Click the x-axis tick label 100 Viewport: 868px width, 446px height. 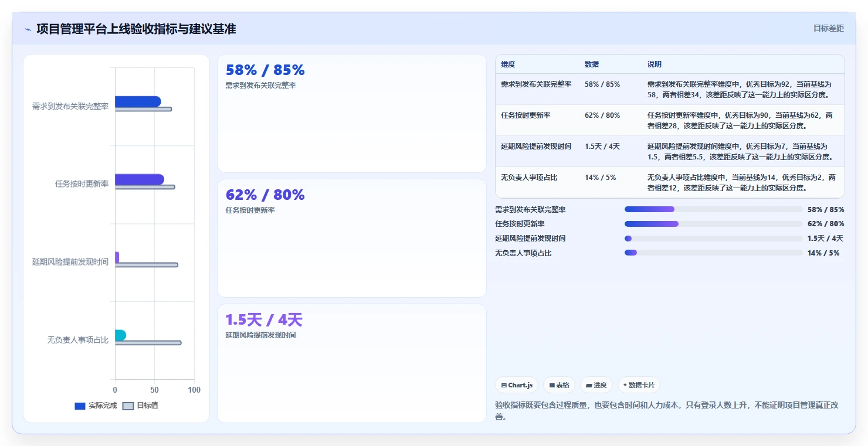[194, 390]
